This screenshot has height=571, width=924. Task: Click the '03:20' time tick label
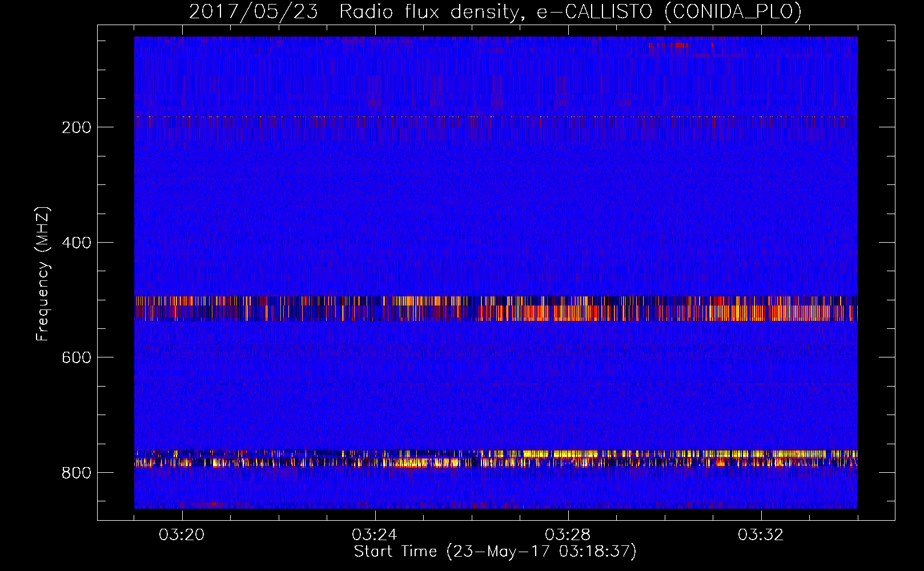tap(182, 535)
